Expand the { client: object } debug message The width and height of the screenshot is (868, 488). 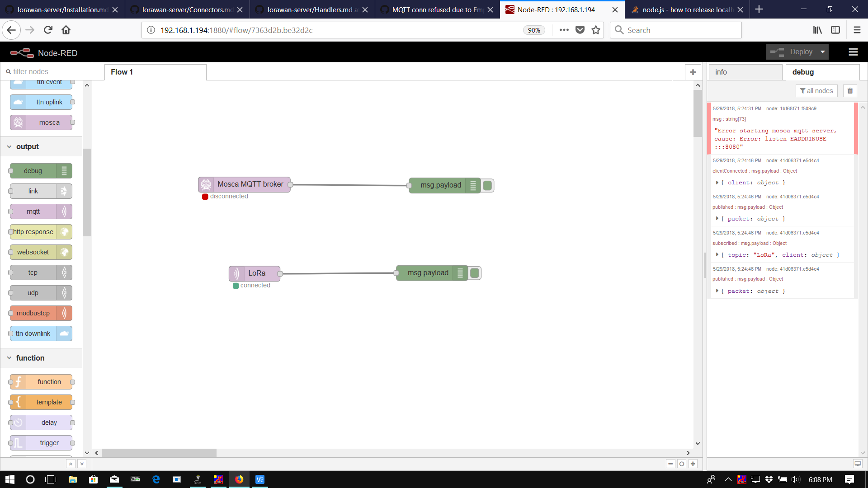(717, 183)
